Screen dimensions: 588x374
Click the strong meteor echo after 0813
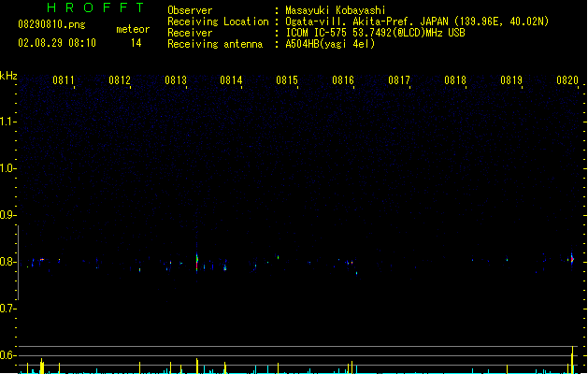click(x=197, y=261)
